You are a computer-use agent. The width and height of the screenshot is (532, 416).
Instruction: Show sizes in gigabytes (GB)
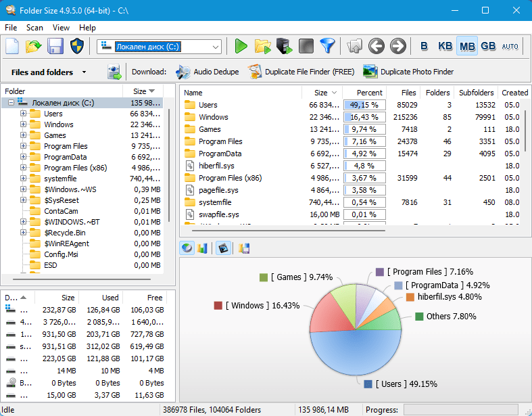pyautogui.click(x=488, y=46)
